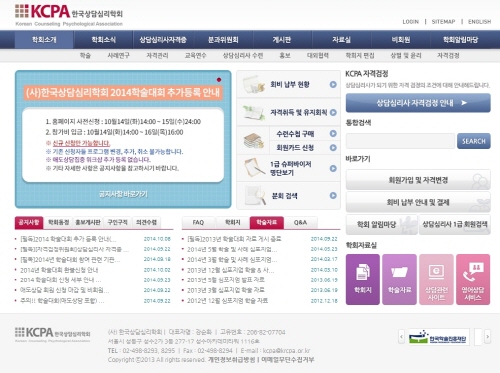The image size is (500, 373).
Task: Open 상담심리사 자격검정 안내 button
Action: tap(418, 103)
